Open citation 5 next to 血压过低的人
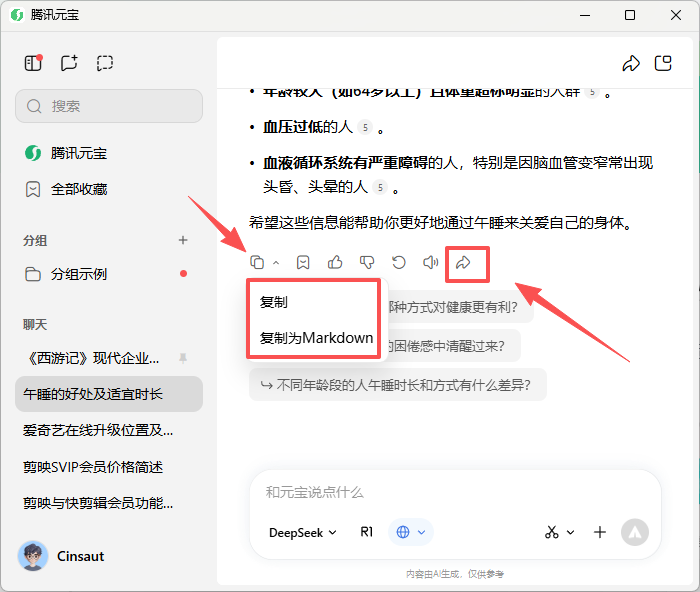The width and height of the screenshot is (700, 592). click(365, 128)
